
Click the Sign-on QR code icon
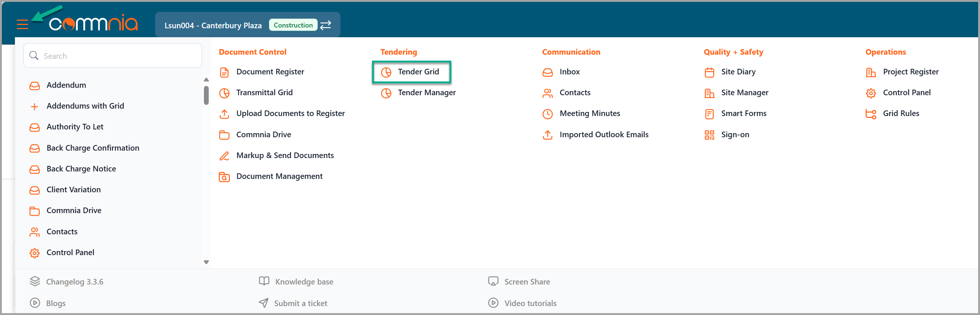tap(709, 135)
